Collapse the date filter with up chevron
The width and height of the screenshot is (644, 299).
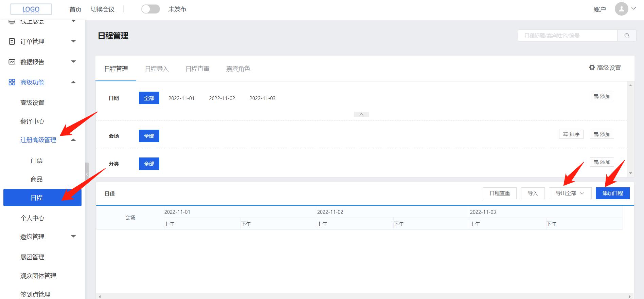coord(361,114)
